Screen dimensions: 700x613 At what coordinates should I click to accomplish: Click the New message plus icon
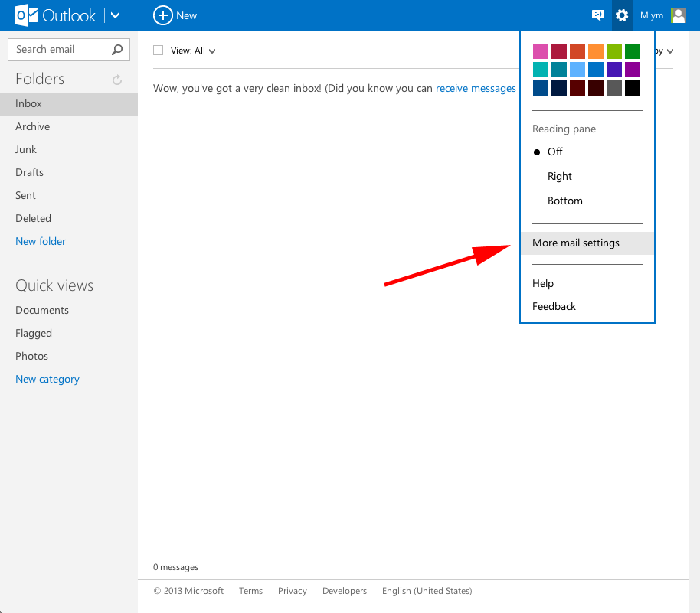pyautogui.click(x=165, y=15)
